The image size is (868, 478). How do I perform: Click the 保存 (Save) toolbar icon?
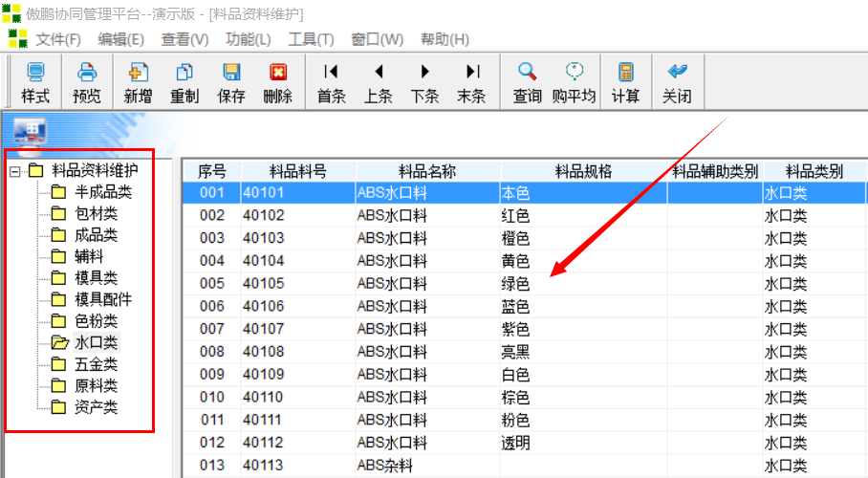(231, 73)
